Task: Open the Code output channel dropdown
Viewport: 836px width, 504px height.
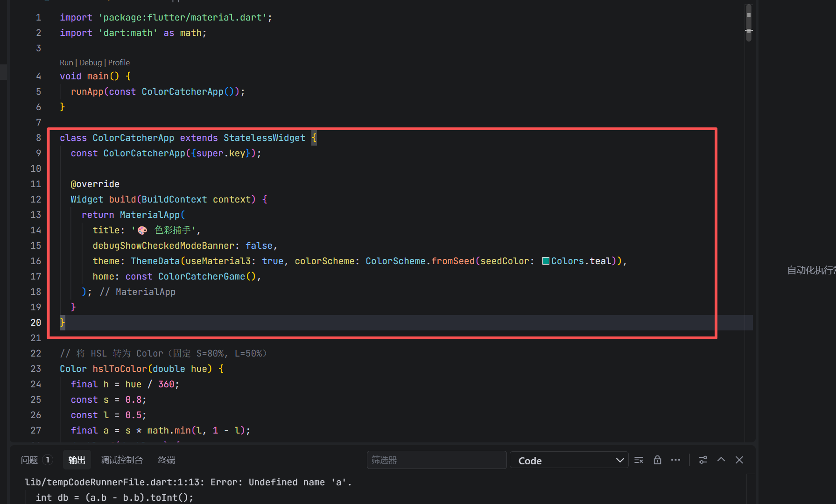Action: pos(569,460)
